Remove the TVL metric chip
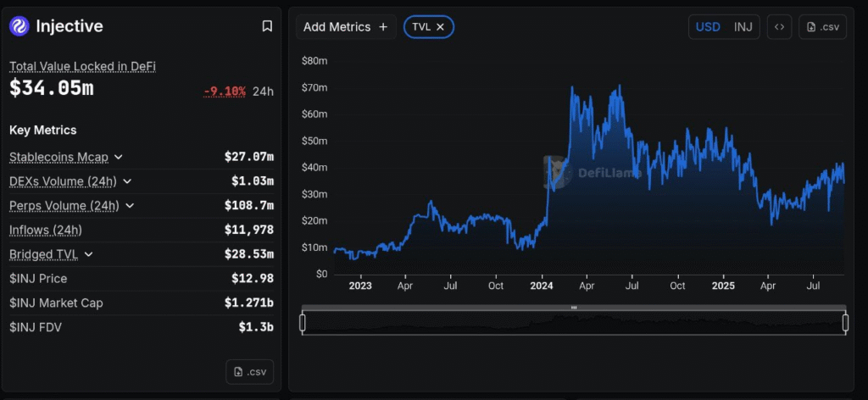 (441, 27)
